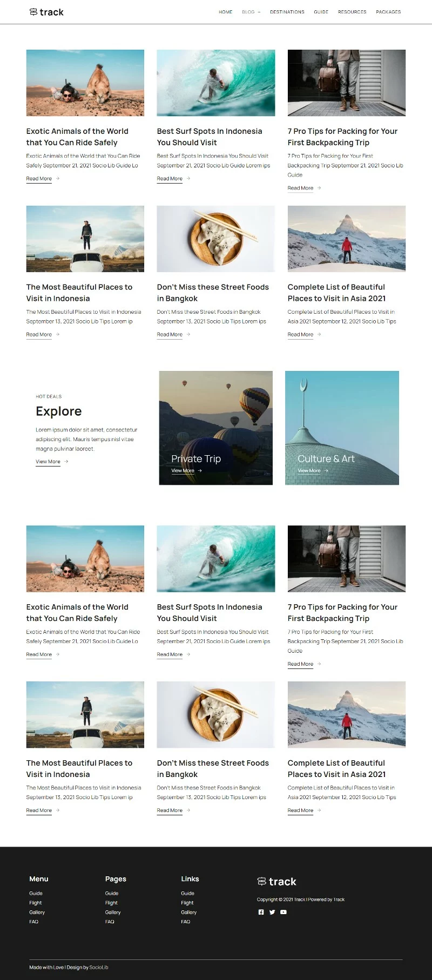Open the SocioLib link in the footer
Image resolution: width=432 pixels, height=980 pixels.
[x=99, y=967]
